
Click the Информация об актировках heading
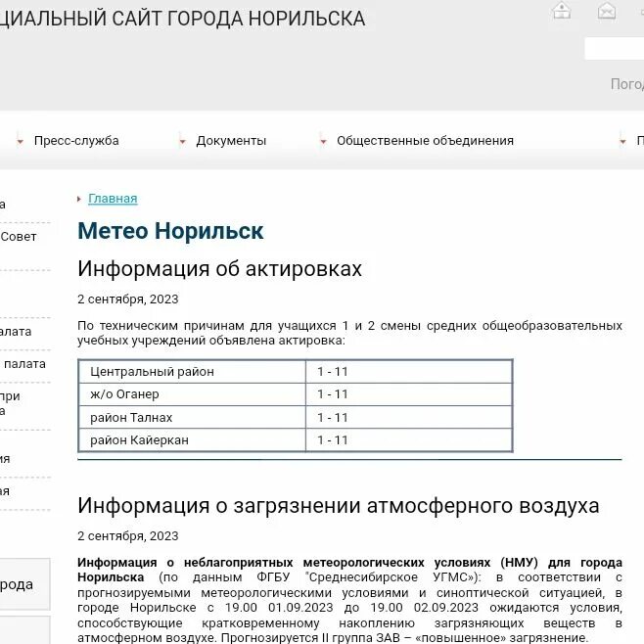(220, 268)
